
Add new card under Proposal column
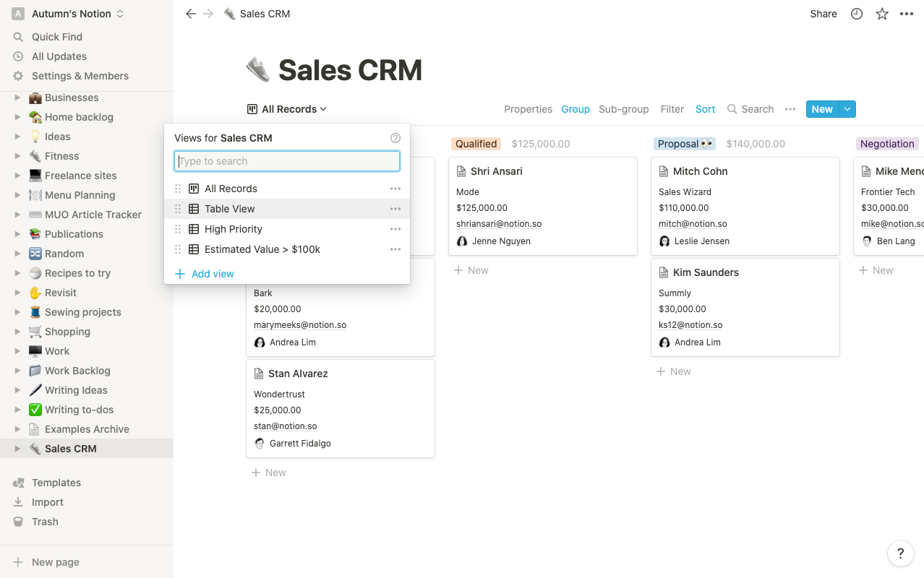pyautogui.click(x=673, y=371)
